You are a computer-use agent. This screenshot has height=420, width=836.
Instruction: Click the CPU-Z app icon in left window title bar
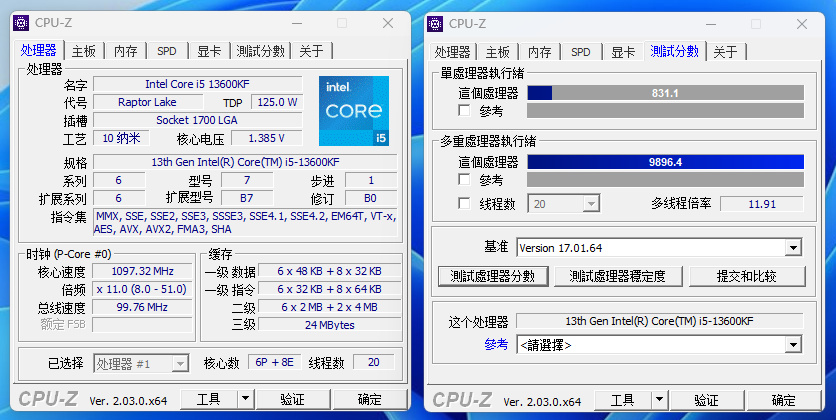pos(21,23)
